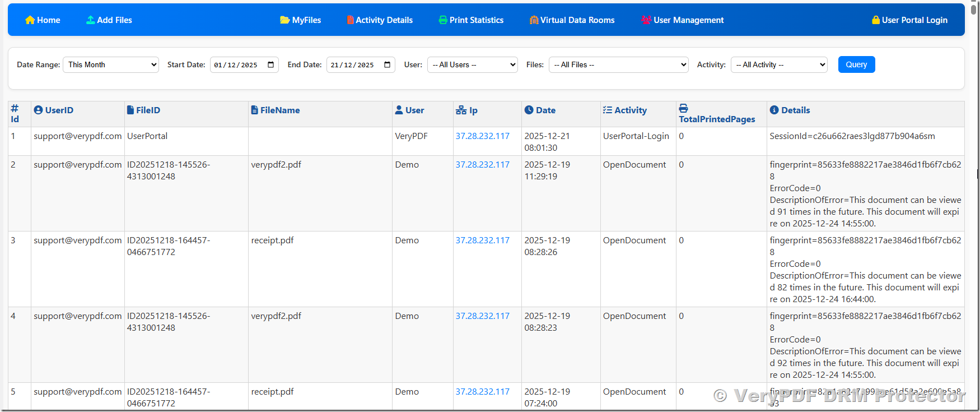
Task: Click the User Management people icon
Action: point(646,20)
